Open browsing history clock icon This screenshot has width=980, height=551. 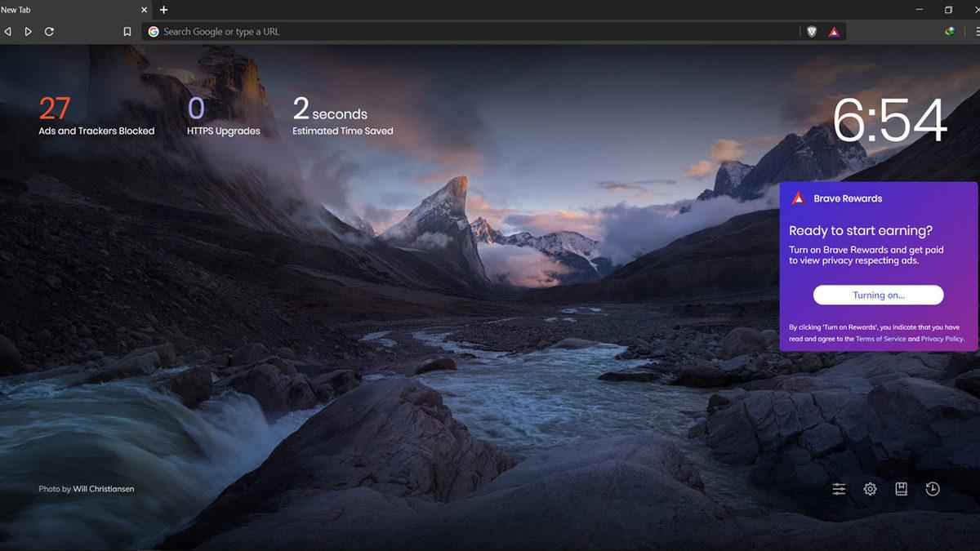(933, 489)
